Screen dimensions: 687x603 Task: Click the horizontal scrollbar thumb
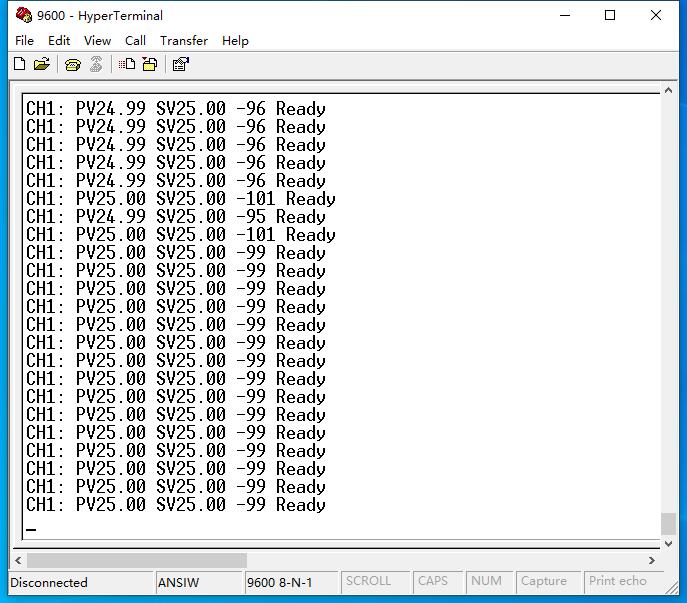pos(137,560)
